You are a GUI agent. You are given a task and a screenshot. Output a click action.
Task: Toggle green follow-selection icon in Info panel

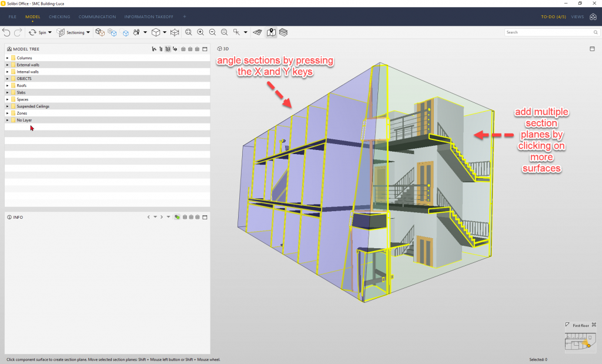(177, 217)
